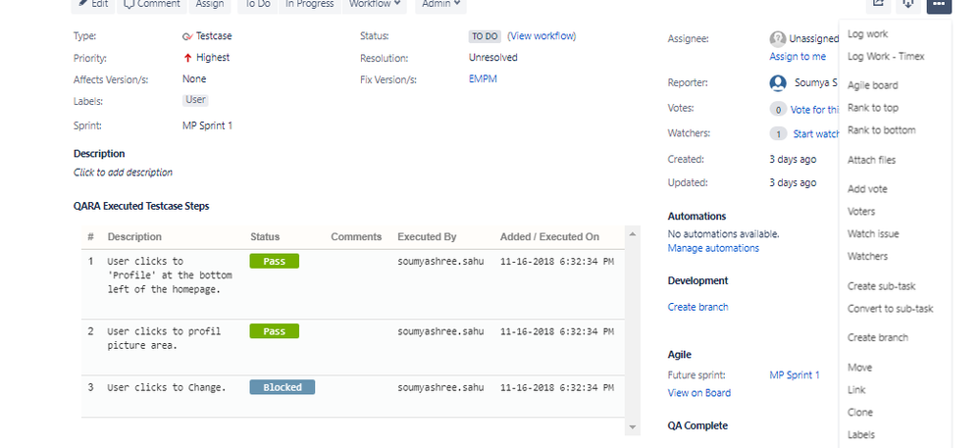The width and height of the screenshot is (980, 448).
Task: Click the User label tag
Action: coord(195,100)
